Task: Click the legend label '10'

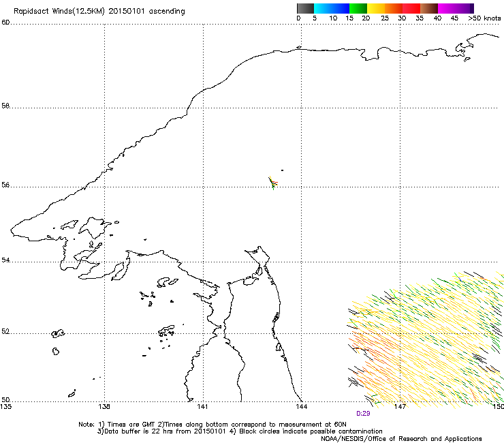Action: pyautogui.click(x=333, y=18)
